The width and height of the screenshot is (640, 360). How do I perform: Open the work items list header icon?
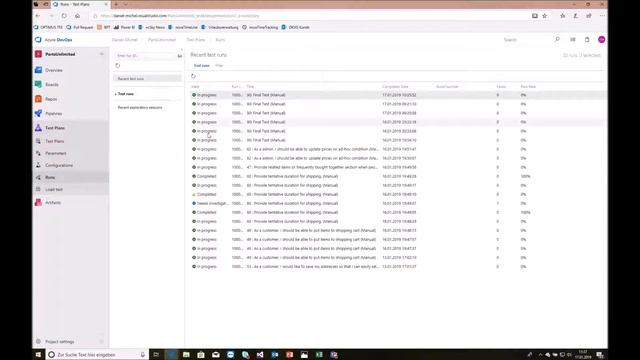[573, 40]
